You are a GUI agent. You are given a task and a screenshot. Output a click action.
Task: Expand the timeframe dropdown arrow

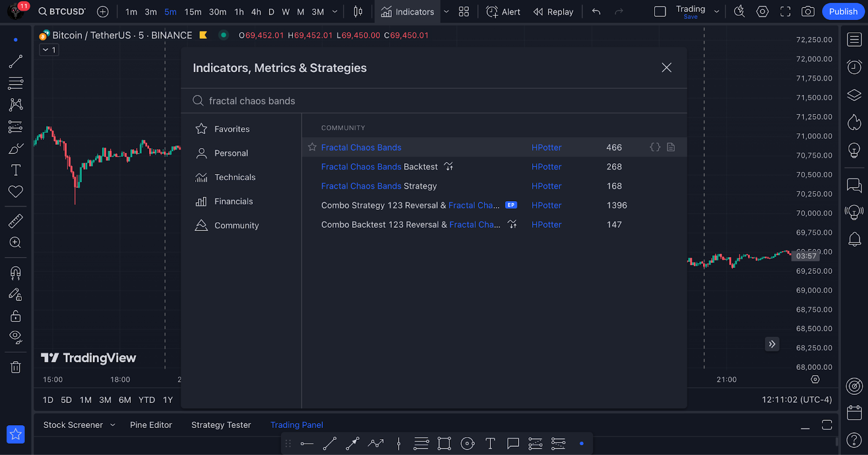coord(335,11)
